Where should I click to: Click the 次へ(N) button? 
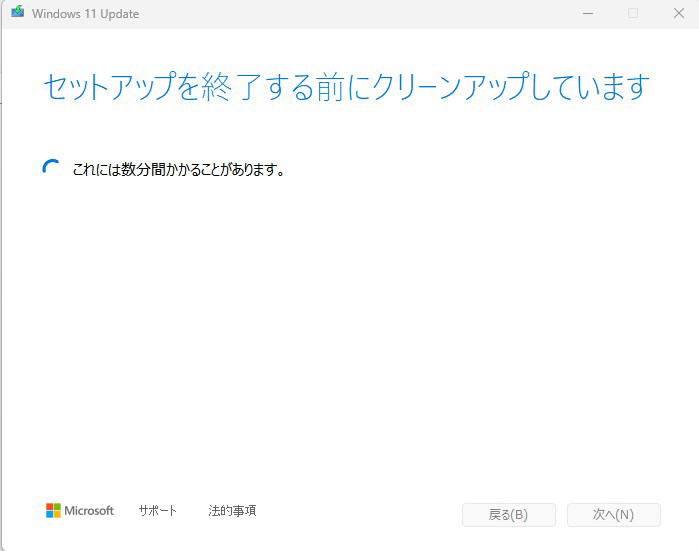[x=613, y=515]
